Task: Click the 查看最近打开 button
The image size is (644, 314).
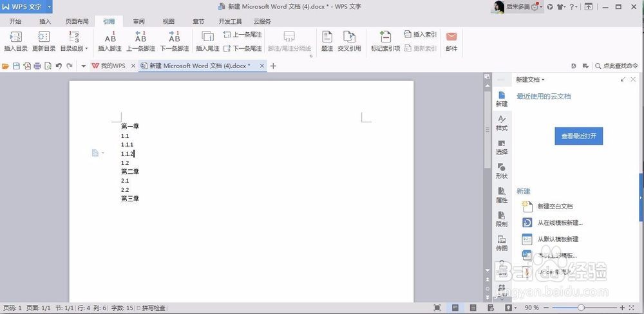Action: [x=579, y=136]
